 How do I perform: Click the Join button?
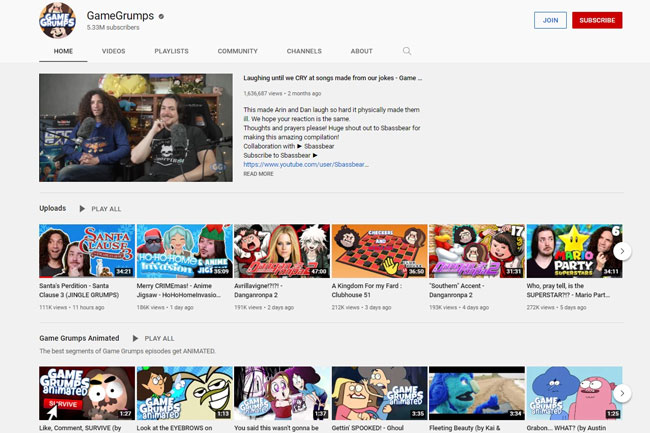click(x=550, y=20)
